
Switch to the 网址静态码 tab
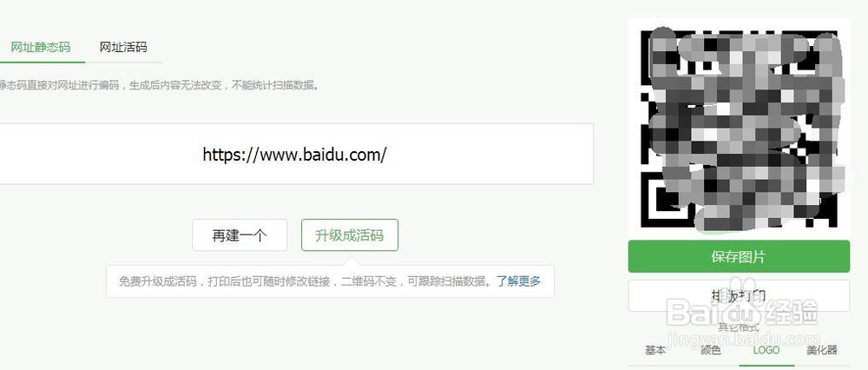coord(41,47)
